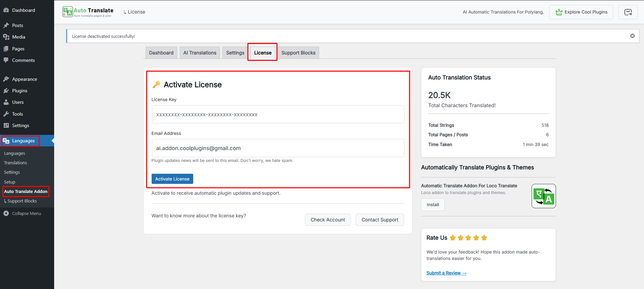Screen dimensions: 644x289
Task: Click the Activate License button
Action: click(x=172, y=179)
